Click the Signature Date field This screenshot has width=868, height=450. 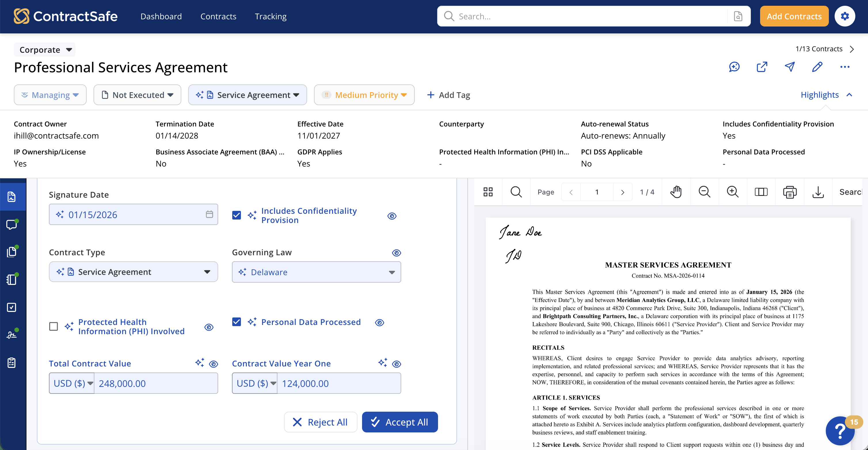pyautogui.click(x=134, y=215)
